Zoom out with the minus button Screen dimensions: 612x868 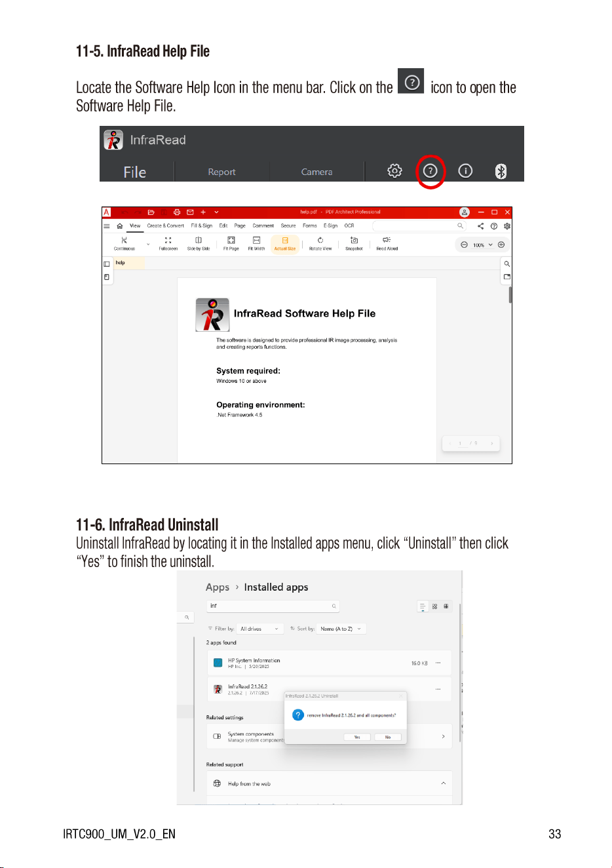pyautogui.click(x=464, y=245)
